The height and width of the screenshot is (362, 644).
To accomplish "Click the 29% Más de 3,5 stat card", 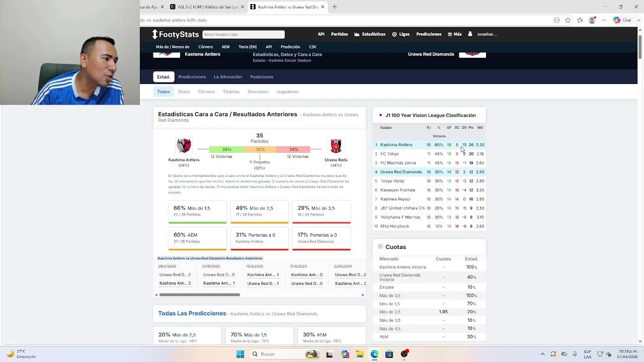I will [321, 212].
